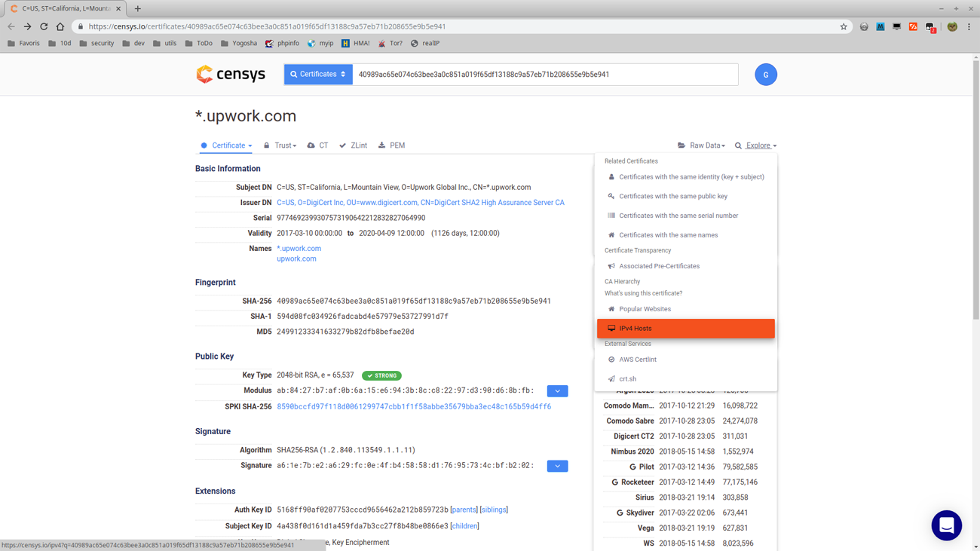
Task: Open crt.sh external service
Action: coord(686,379)
